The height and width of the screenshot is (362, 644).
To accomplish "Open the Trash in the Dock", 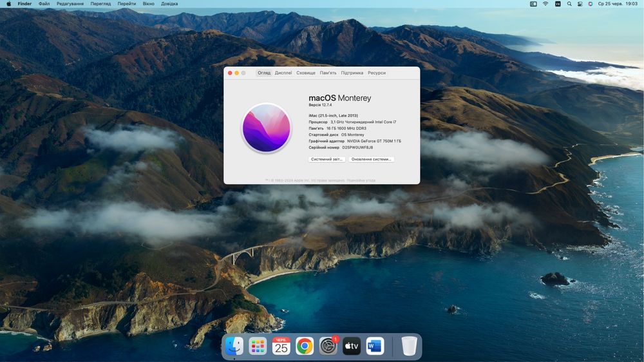I will coord(409,347).
